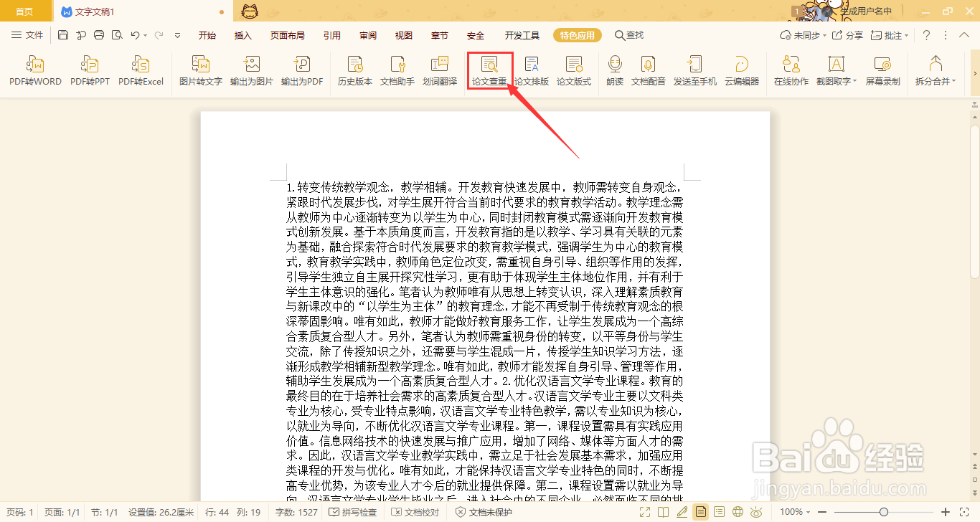This screenshot has height=522, width=980.
Task: Open the 拆分合并 split-merge tool
Action: 933,71
